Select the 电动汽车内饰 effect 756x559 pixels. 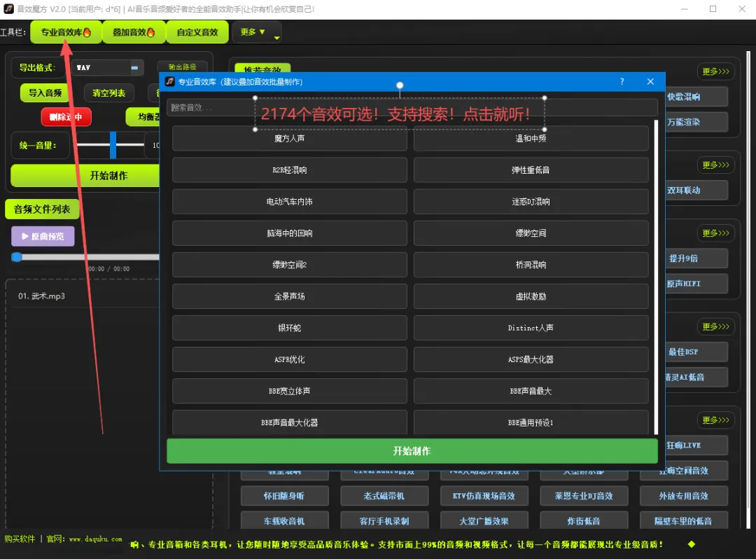289,202
